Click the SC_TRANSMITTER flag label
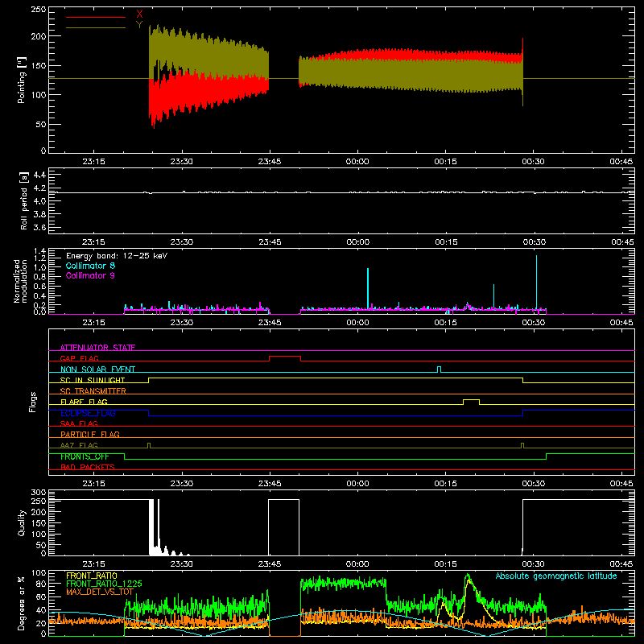Screen dimensions: 644x644 (x=93, y=390)
